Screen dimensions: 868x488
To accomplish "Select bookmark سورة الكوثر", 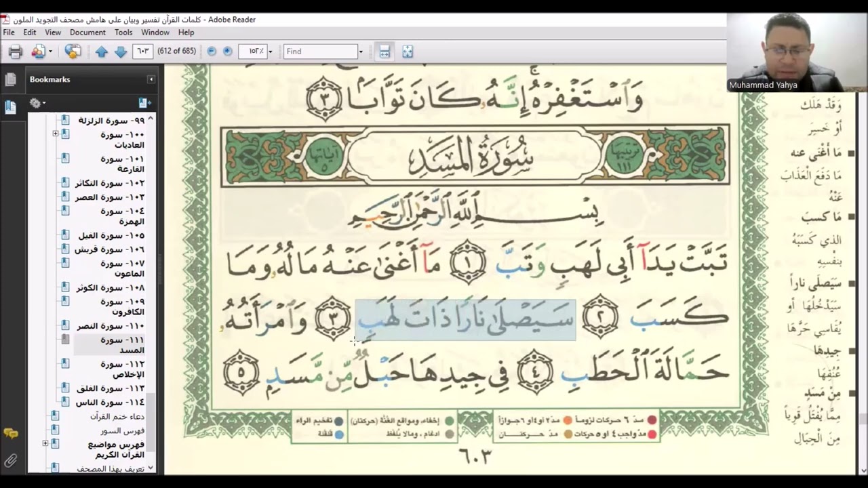I will [x=111, y=288].
